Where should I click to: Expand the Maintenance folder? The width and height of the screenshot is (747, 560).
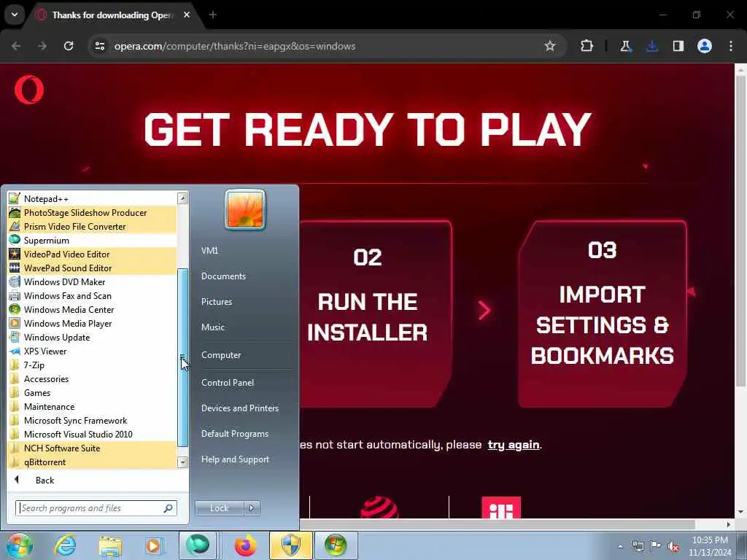tap(92, 406)
